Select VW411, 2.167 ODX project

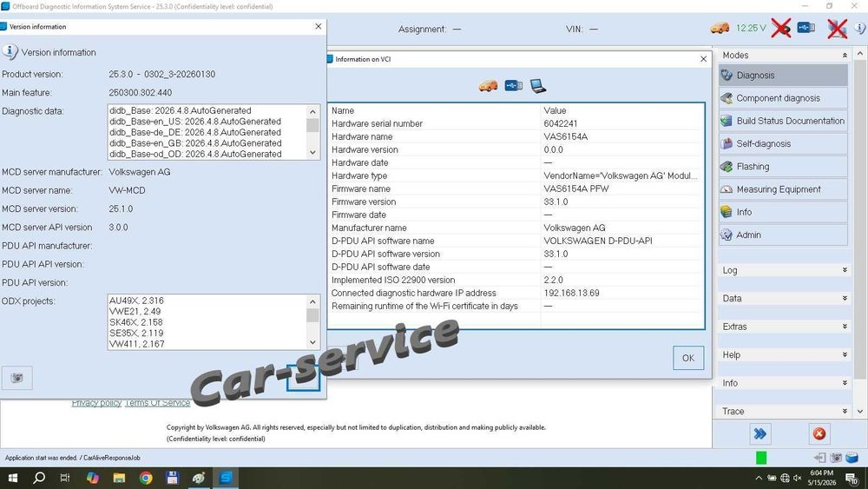[137, 344]
